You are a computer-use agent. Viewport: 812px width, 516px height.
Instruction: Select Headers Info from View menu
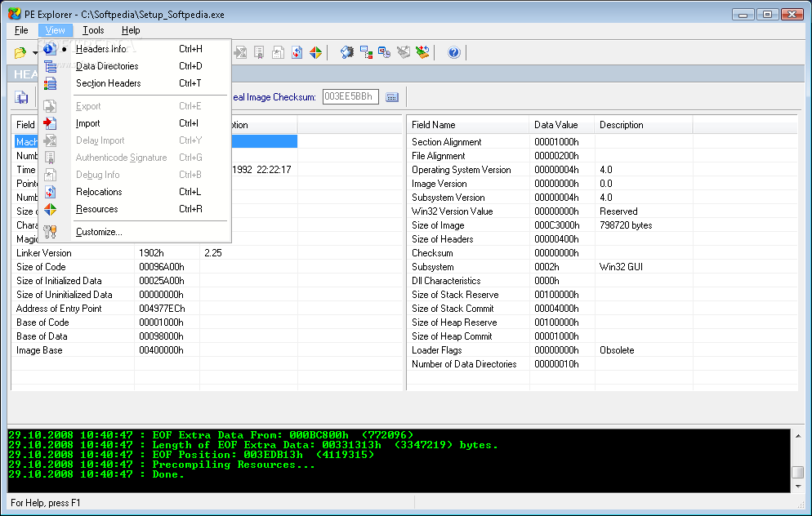pyautogui.click(x=135, y=49)
